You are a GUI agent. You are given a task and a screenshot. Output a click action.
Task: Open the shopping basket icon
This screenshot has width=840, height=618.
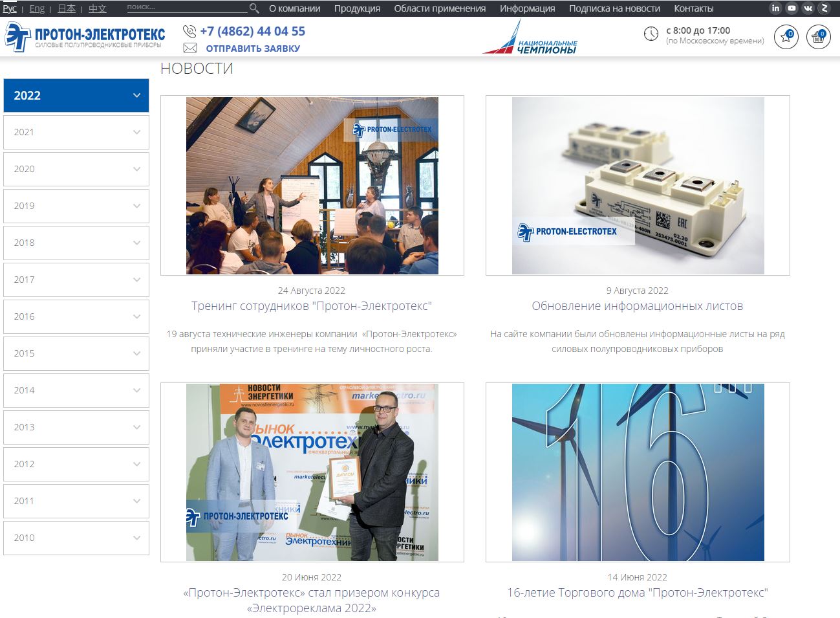coord(818,37)
